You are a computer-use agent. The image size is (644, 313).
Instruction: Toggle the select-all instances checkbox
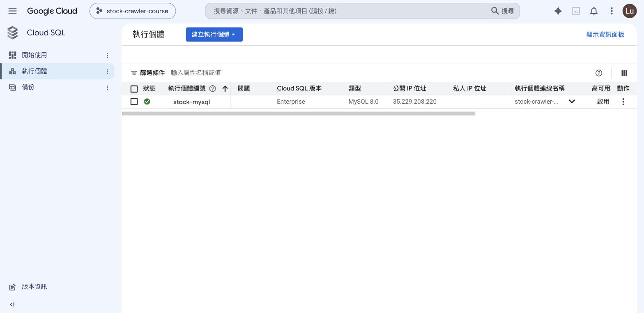(x=134, y=89)
